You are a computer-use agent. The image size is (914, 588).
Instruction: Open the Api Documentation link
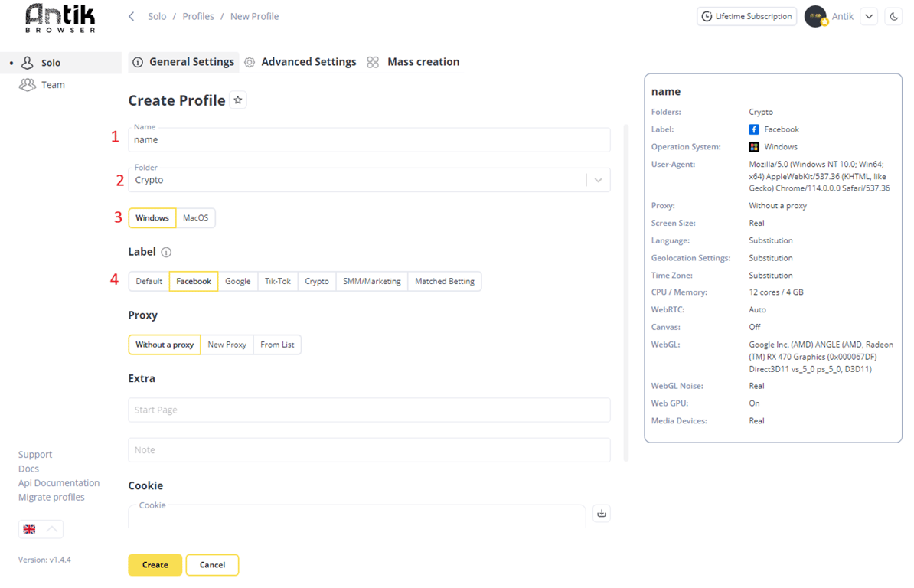pyautogui.click(x=59, y=483)
